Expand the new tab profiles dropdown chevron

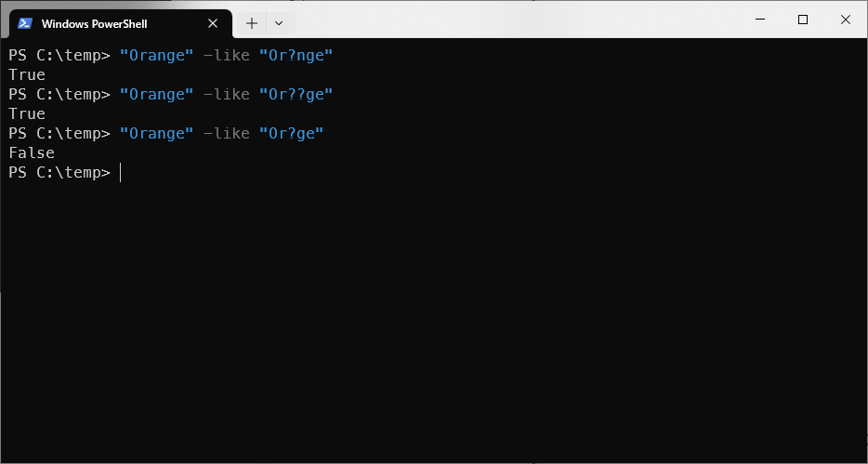[279, 23]
